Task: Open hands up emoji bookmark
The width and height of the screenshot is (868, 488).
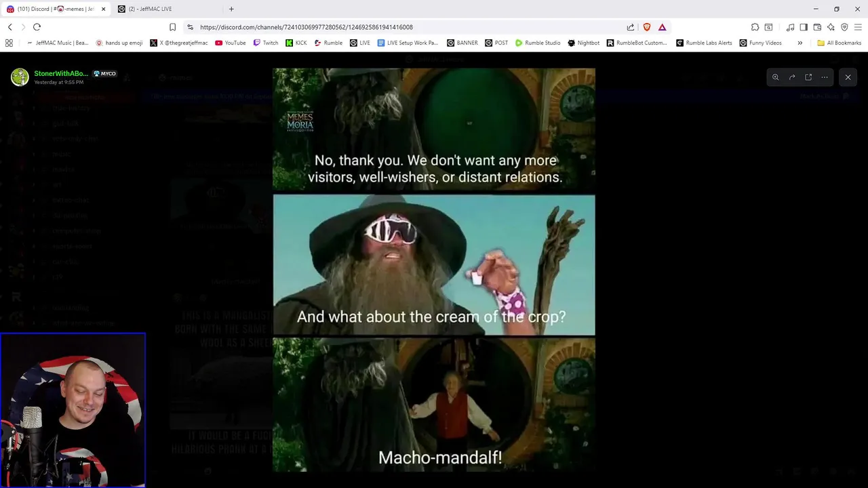Action: (x=119, y=43)
